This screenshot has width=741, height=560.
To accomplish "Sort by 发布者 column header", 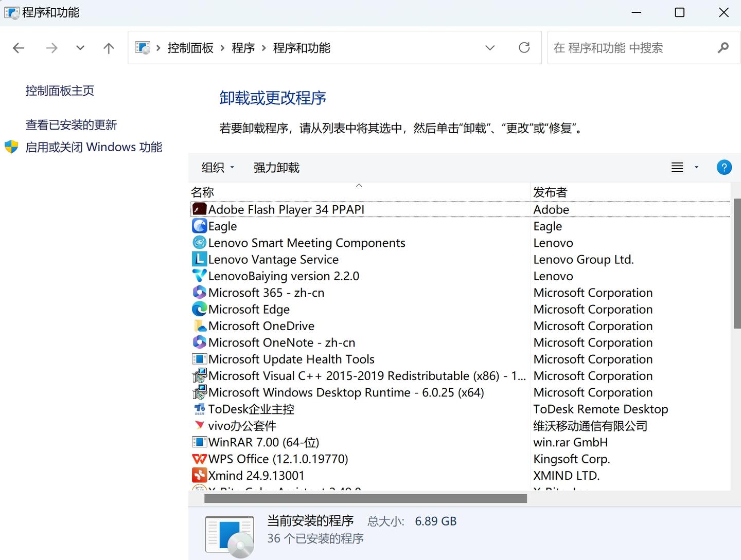I will (x=630, y=192).
